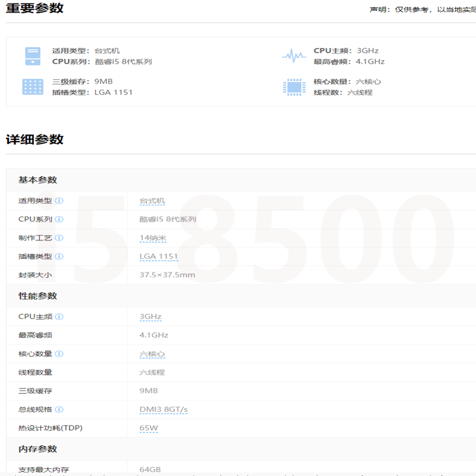This screenshot has height=476, width=476.
Task: Click the 最高睿频 row label in table
Action: 35,335
